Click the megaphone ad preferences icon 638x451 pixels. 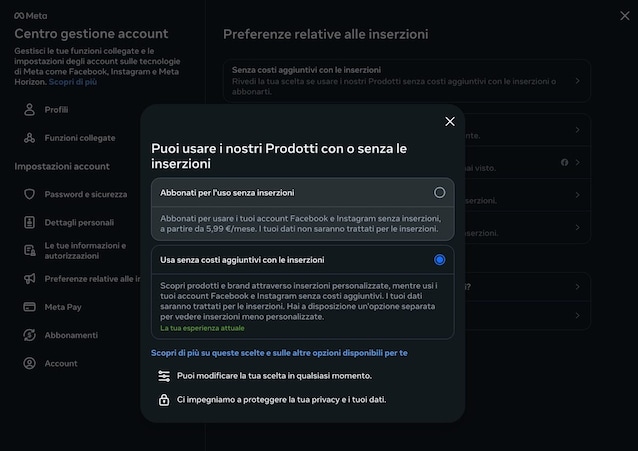tap(29, 279)
